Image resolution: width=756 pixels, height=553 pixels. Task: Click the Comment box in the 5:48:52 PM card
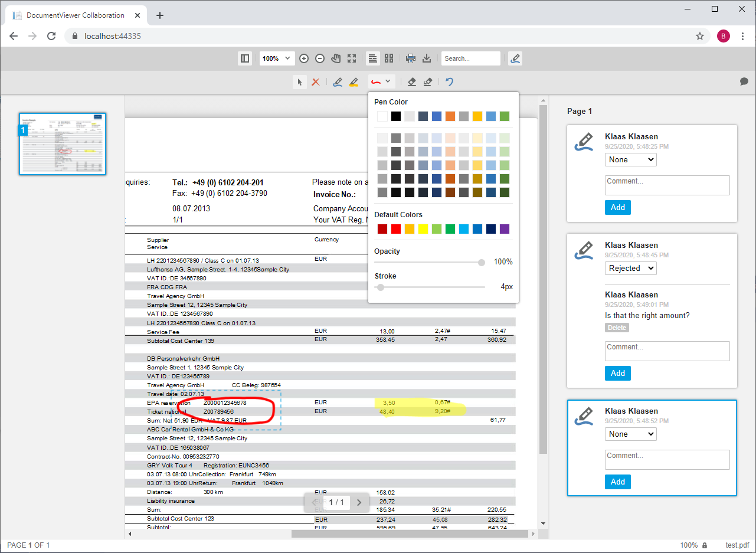(667, 460)
